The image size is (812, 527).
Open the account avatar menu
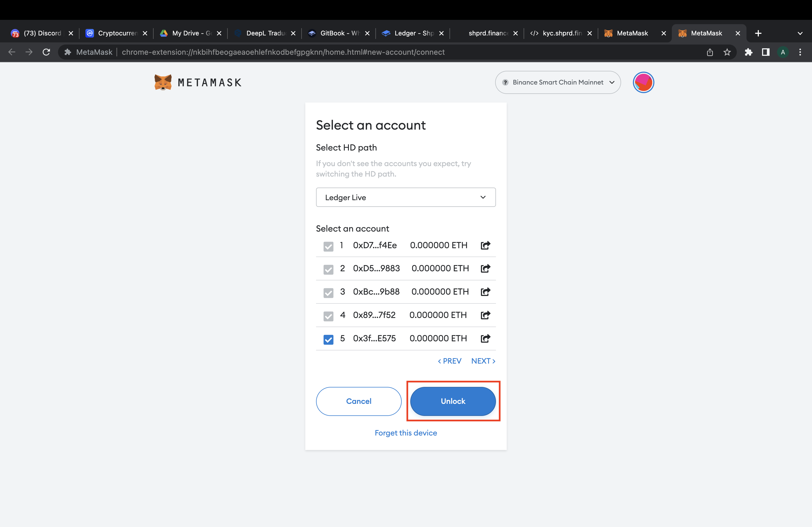(x=643, y=82)
